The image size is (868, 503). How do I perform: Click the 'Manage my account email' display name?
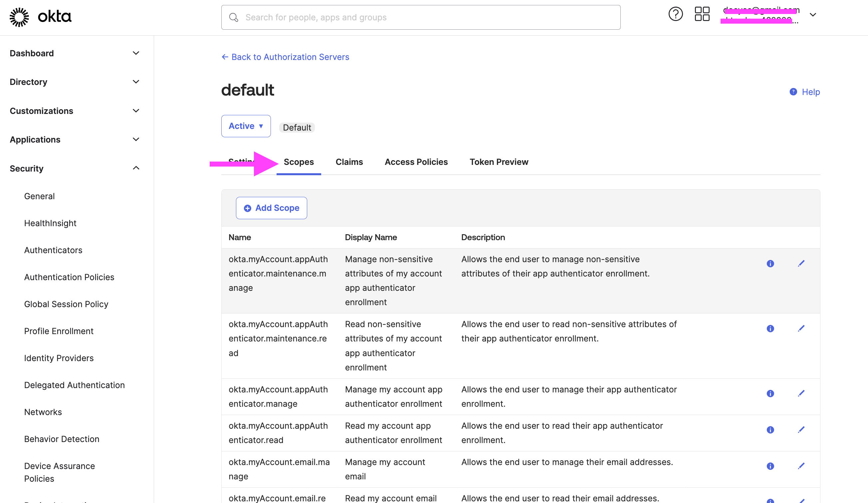click(385, 469)
